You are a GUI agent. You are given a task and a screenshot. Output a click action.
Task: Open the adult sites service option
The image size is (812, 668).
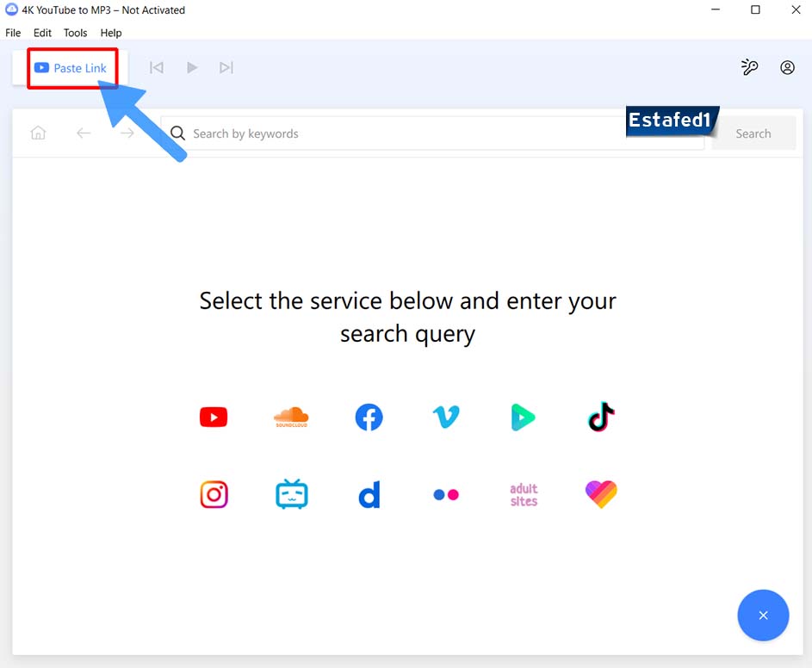(523, 493)
